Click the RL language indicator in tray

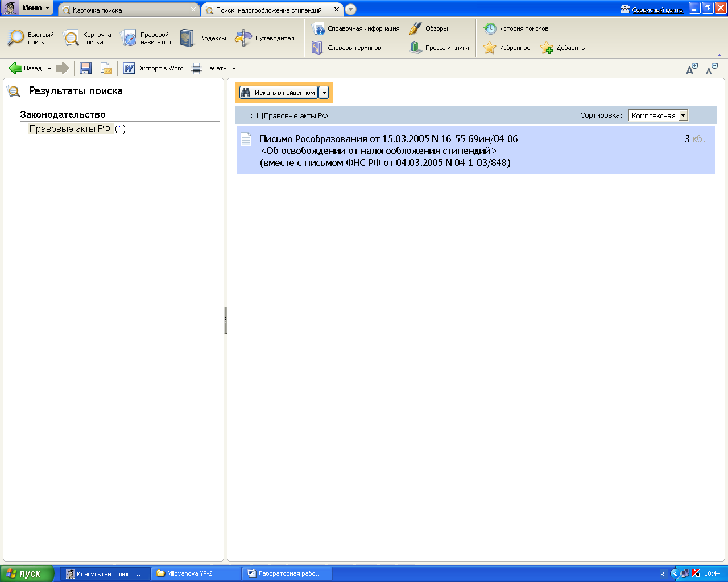(664, 574)
